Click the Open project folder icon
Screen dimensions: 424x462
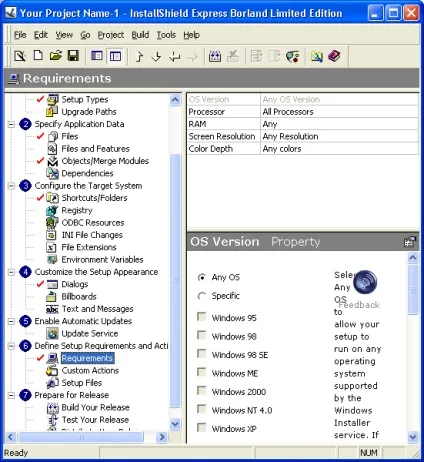56,56
